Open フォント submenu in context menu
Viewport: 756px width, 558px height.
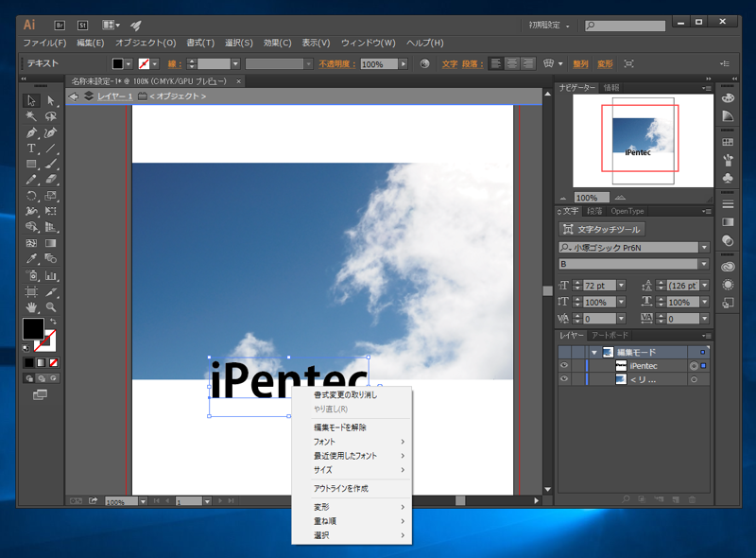[x=352, y=442]
